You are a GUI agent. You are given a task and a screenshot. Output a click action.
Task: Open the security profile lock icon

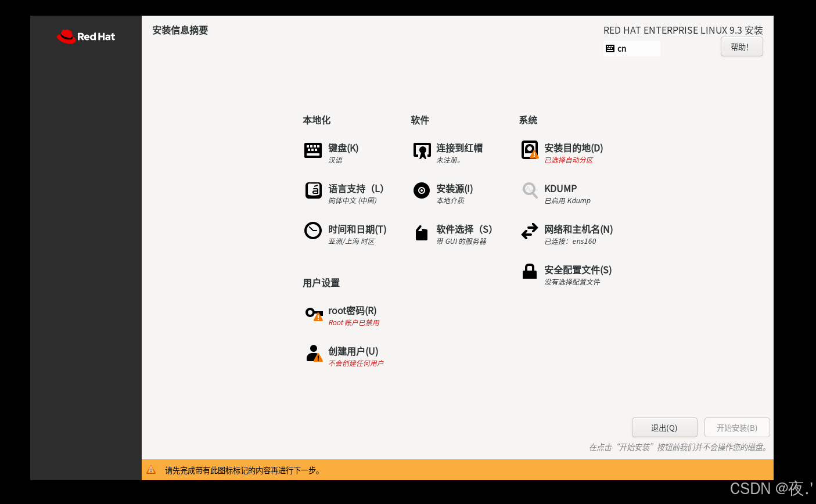pos(530,271)
